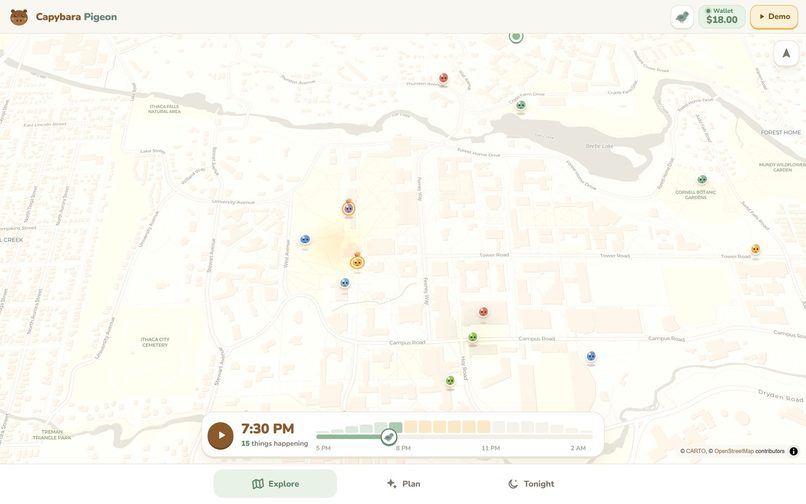
Task: Select blue marker south of Campus Road
Action: [591, 356]
